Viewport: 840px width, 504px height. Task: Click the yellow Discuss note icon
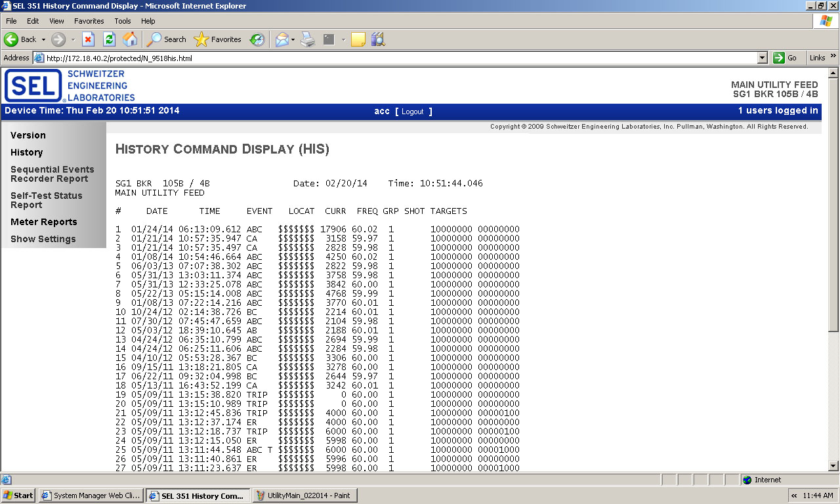point(358,39)
